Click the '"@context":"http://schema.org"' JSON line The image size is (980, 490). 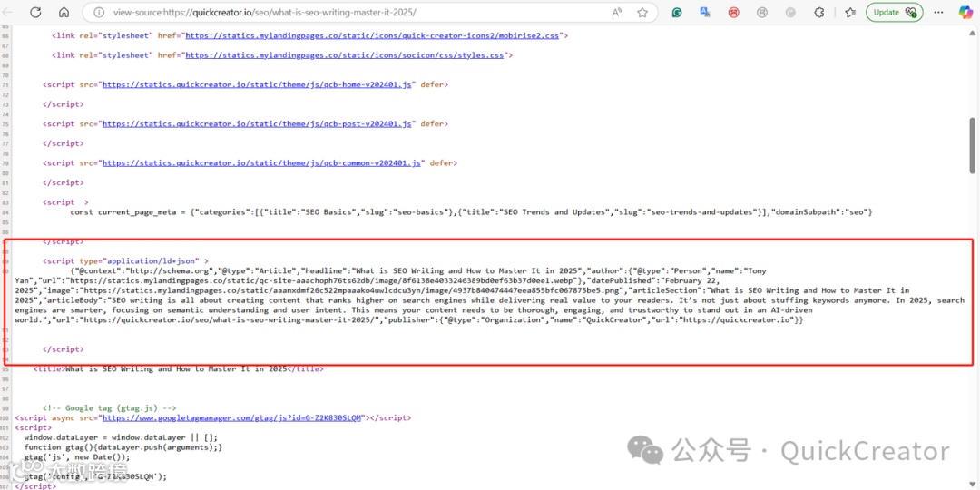418,270
